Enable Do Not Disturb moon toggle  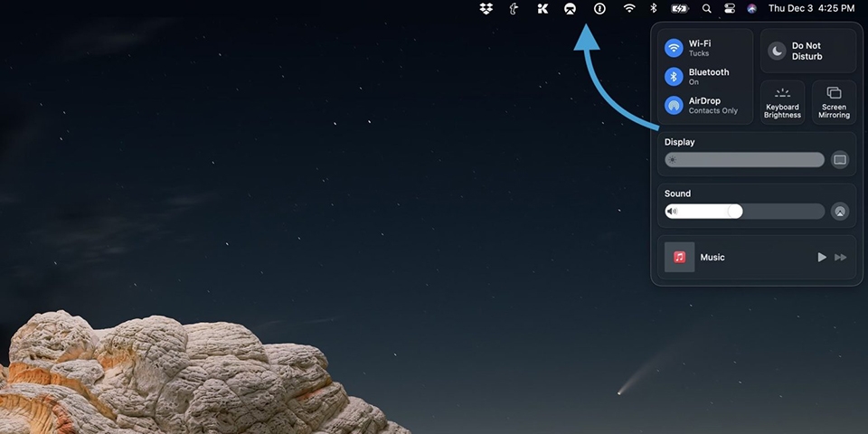pos(778,51)
